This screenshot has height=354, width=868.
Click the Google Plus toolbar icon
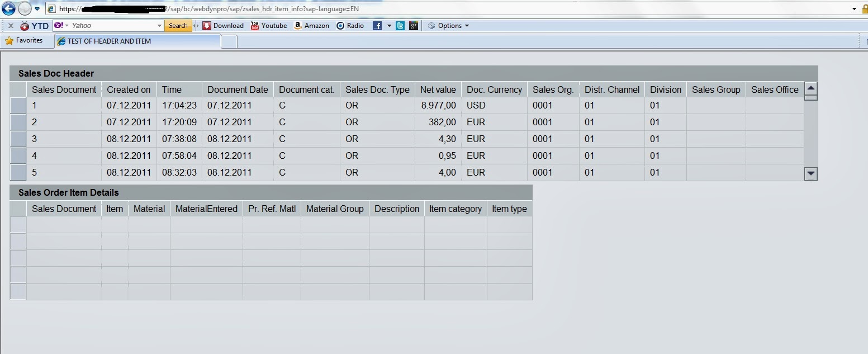[x=414, y=26]
